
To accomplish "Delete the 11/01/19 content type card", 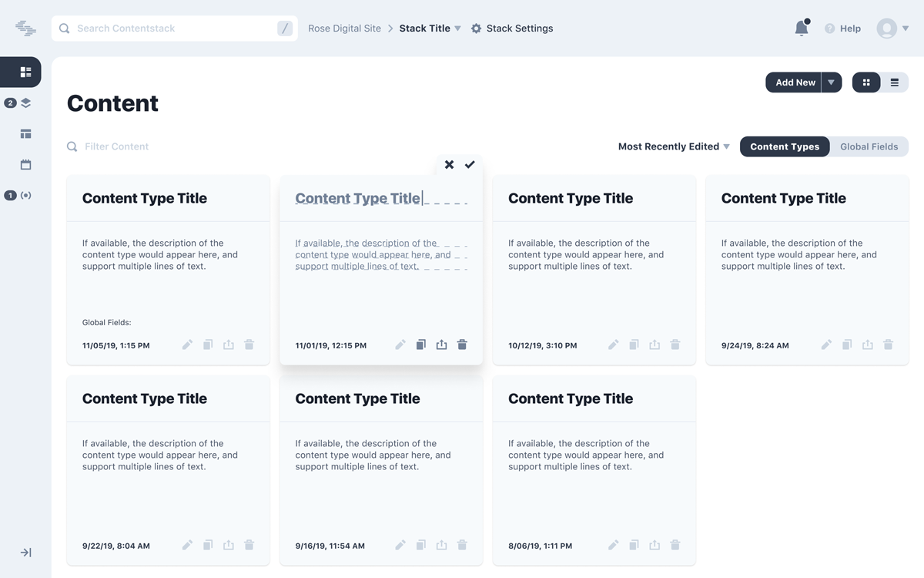I will (462, 344).
